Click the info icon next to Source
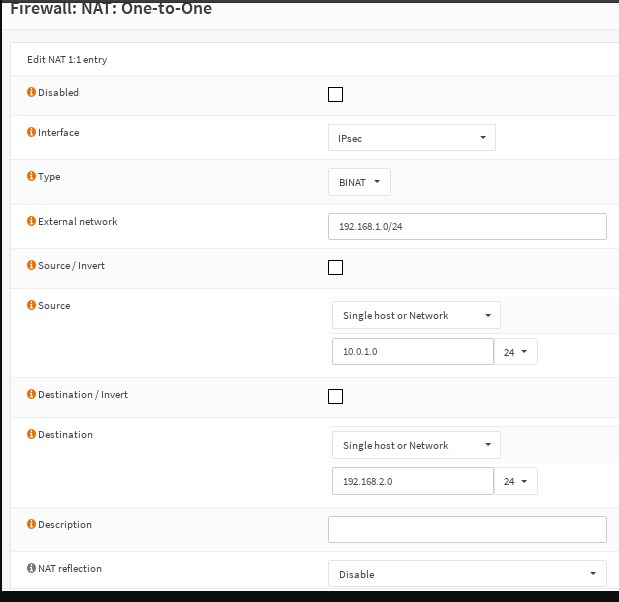The height and width of the screenshot is (602, 619). (31, 306)
